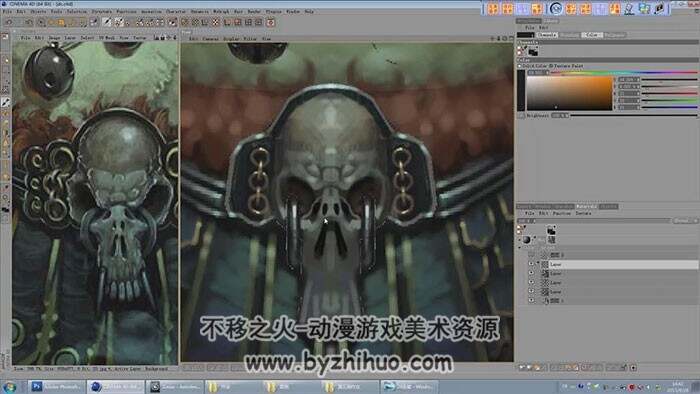Pick a shade in the orange saturation field
The height and width of the screenshot is (394, 700).
(570, 93)
